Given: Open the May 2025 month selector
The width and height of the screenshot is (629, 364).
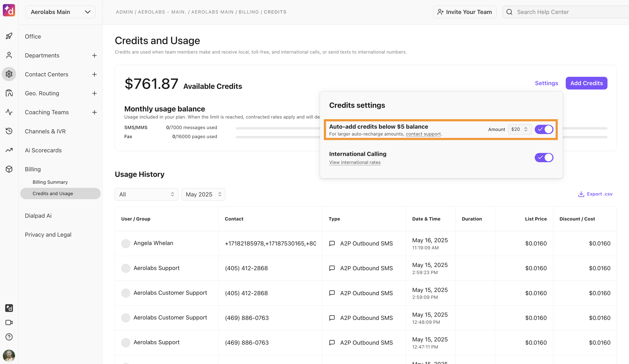Looking at the screenshot, I should click(x=203, y=194).
